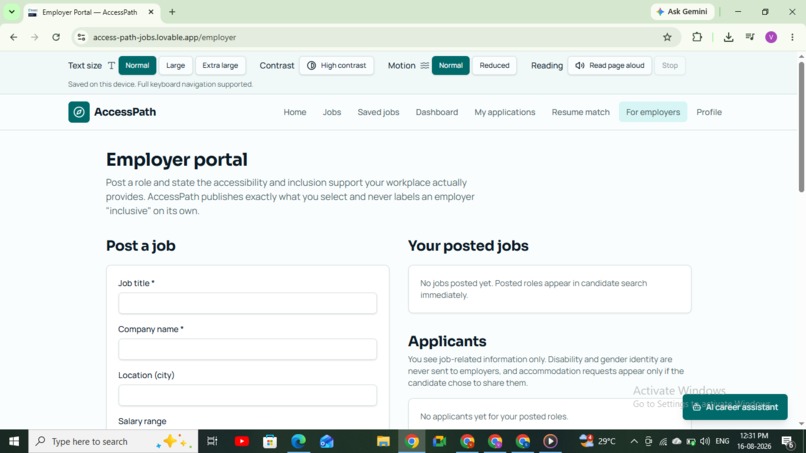
Task: Bookmark this page with the star icon
Action: click(x=667, y=37)
